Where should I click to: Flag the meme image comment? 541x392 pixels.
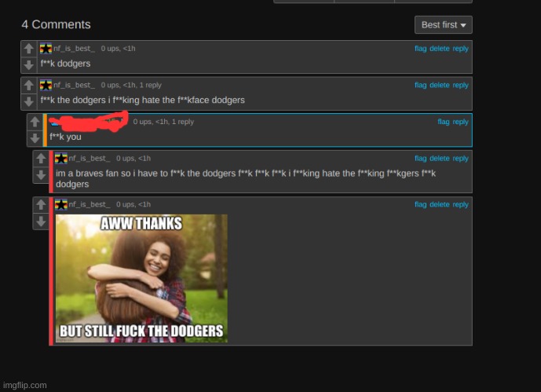click(x=421, y=204)
